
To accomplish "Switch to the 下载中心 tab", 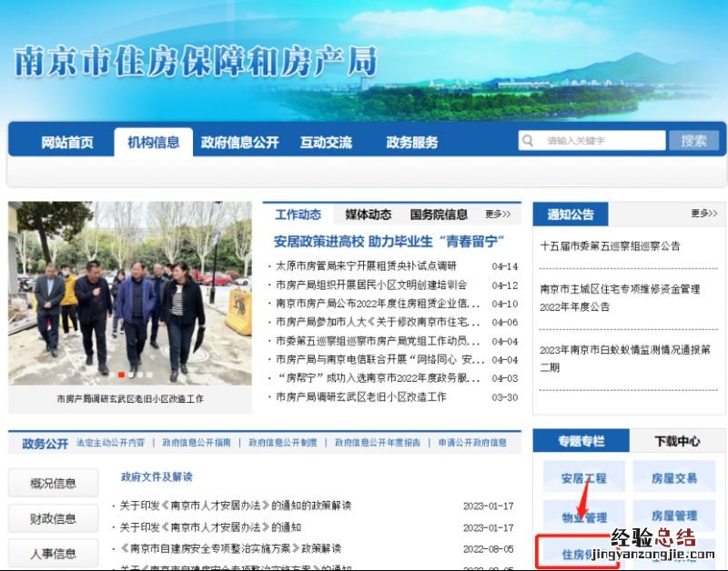I will pyautogui.click(x=677, y=441).
